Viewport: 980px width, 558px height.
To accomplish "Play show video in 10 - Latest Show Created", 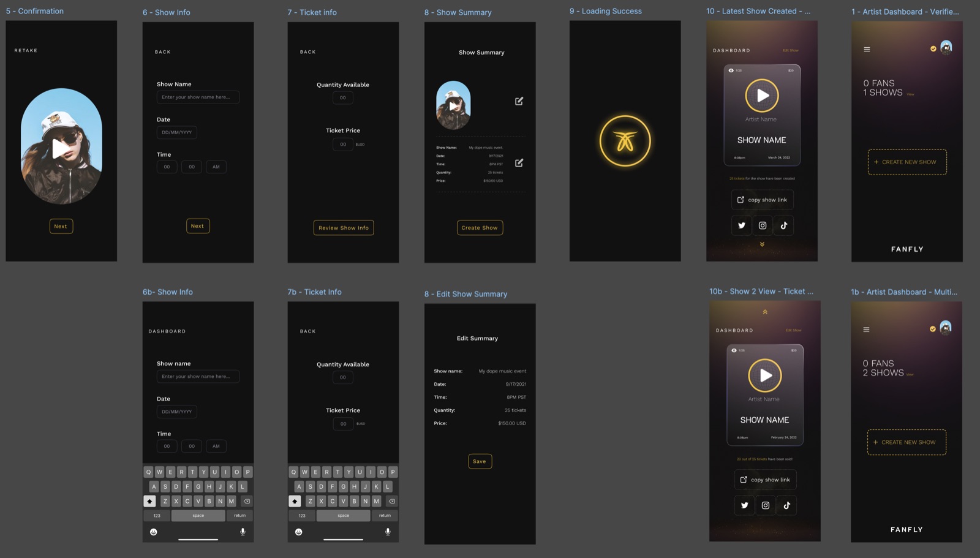I will coord(762,96).
